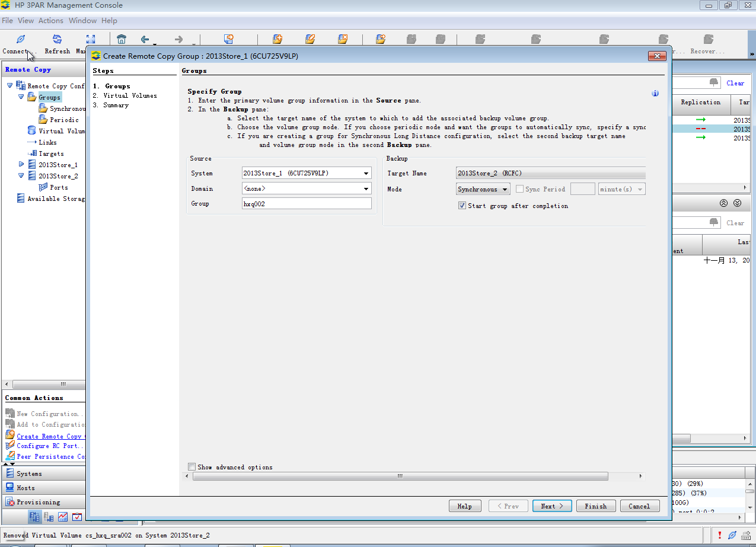Click the Cancel button

click(639, 506)
